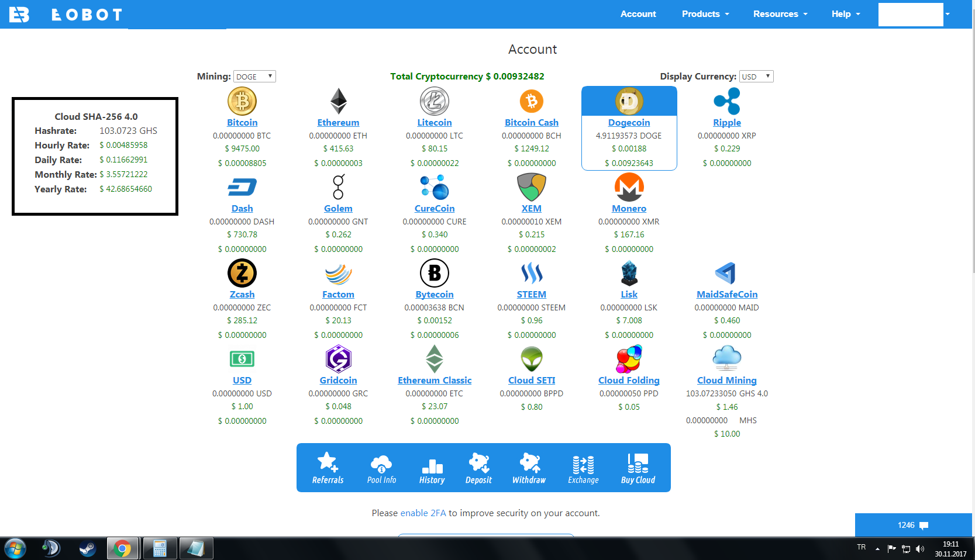This screenshot has height=560, width=975.
Task: Open the Mining coin dropdown
Action: pyautogui.click(x=254, y=77)
